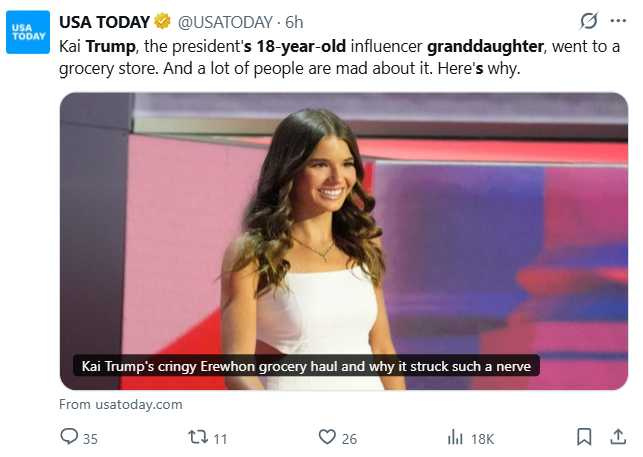This screenshot has height=457, width=643.
Task: Open the "From usatoday.com" source link
Action: [120, 404]
